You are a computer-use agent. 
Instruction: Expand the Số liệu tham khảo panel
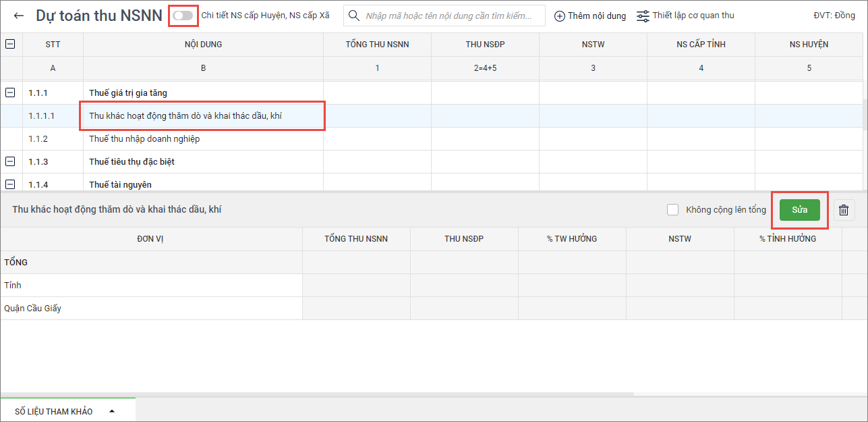tap(112, 411)
